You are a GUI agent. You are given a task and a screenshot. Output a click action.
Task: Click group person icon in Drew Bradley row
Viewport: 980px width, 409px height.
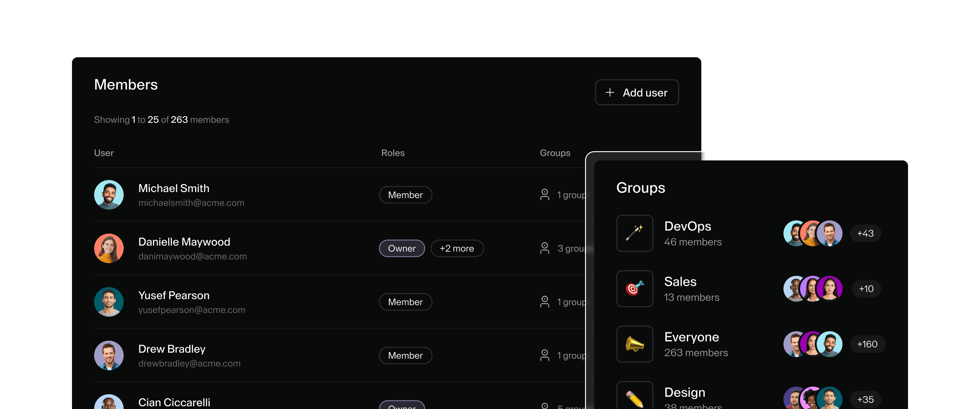click(x=545, y=355)
